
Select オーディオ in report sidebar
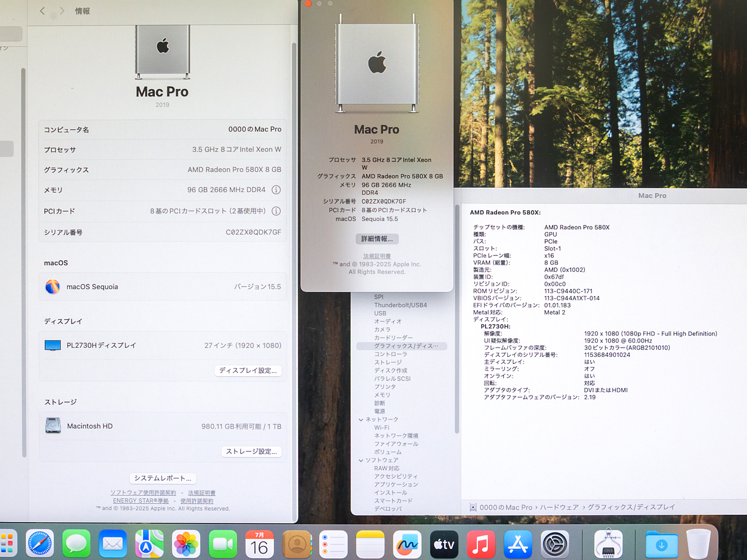(x=387, y=322)
